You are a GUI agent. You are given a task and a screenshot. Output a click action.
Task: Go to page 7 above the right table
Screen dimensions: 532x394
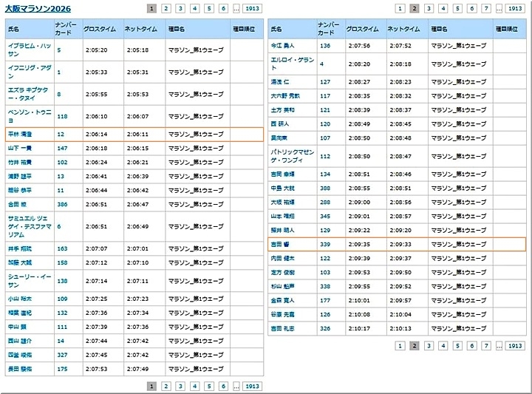(485, 9)
